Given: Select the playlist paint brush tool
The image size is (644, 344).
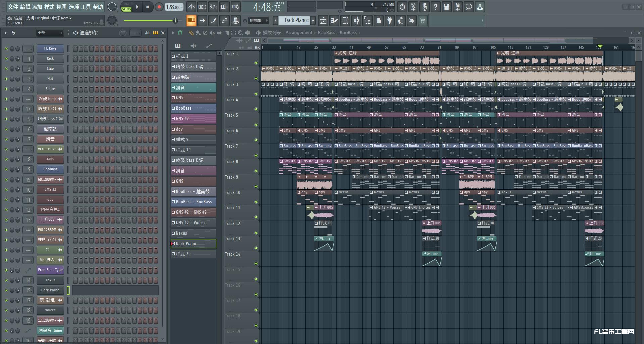Looking at the screenshot, I should click(x=198, y=33).
